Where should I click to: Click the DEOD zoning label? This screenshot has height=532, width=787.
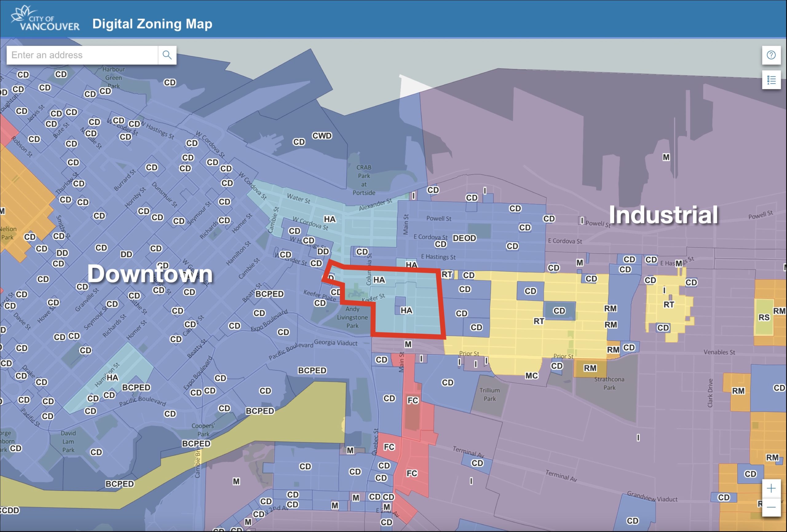point(464,238)
